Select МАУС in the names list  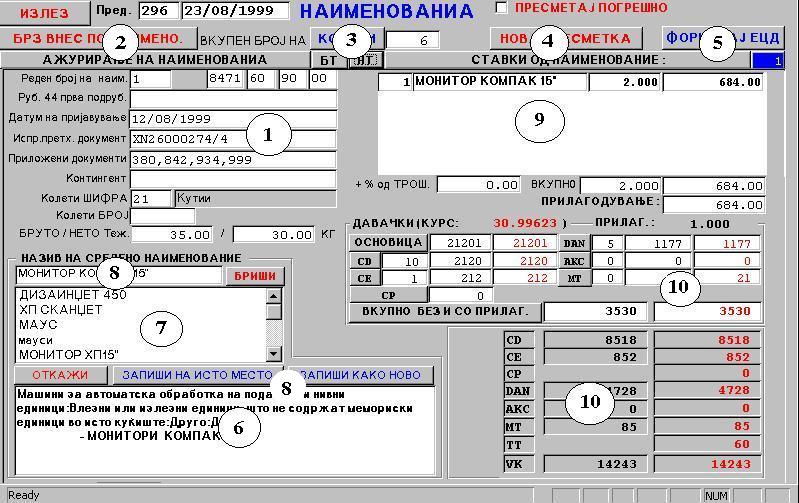click(x=38, y=325)
